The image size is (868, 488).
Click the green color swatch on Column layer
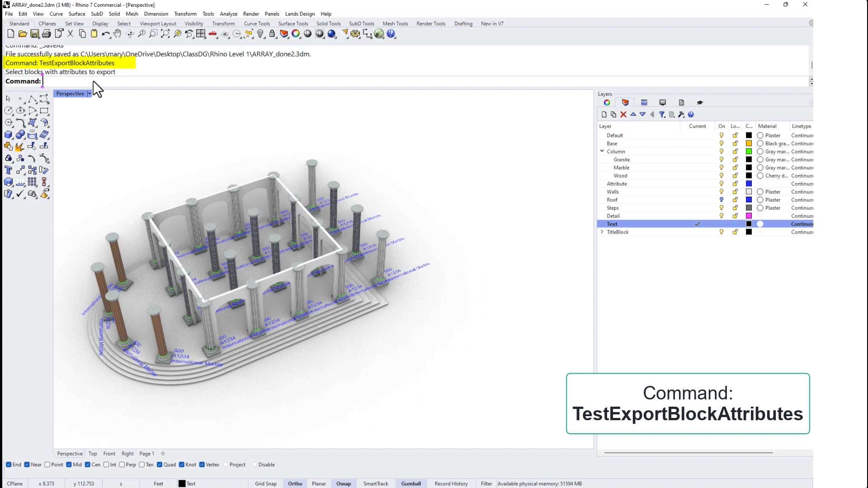point(749,151)
